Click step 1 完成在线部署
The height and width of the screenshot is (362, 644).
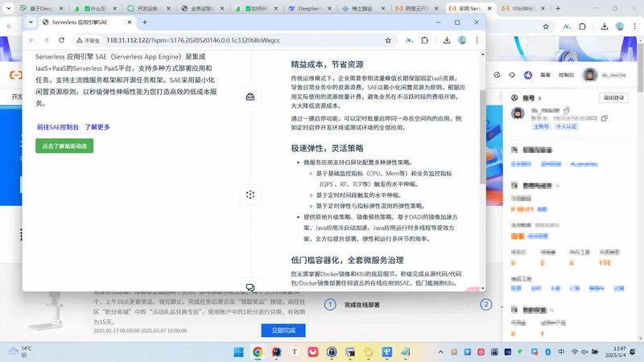click(361, 305)
